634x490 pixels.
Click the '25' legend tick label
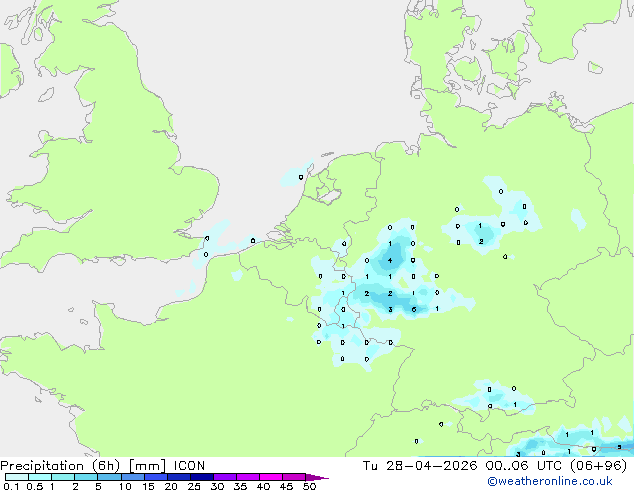[x=194, y=486]
